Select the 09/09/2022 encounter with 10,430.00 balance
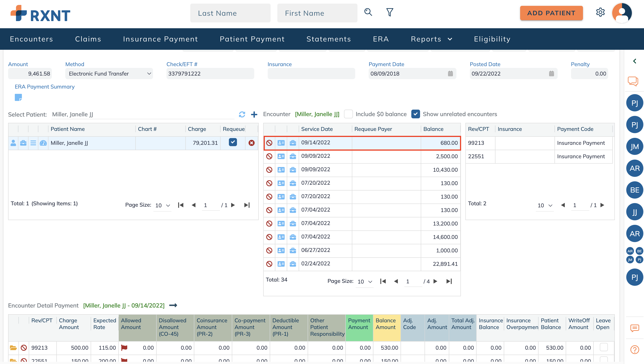This screenshot has width=644, height=364. pos(362,170)
